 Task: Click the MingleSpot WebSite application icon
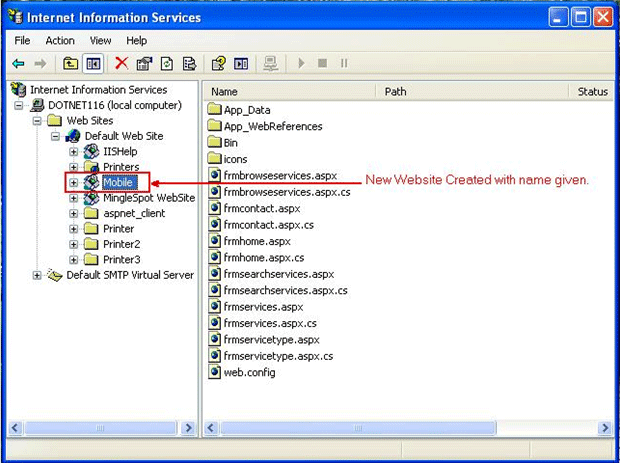(91, 198)
